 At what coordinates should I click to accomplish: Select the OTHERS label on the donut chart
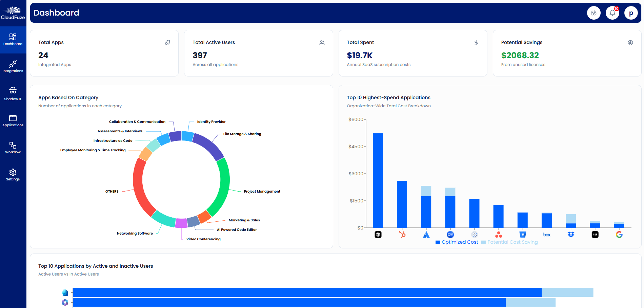point(112,191)
